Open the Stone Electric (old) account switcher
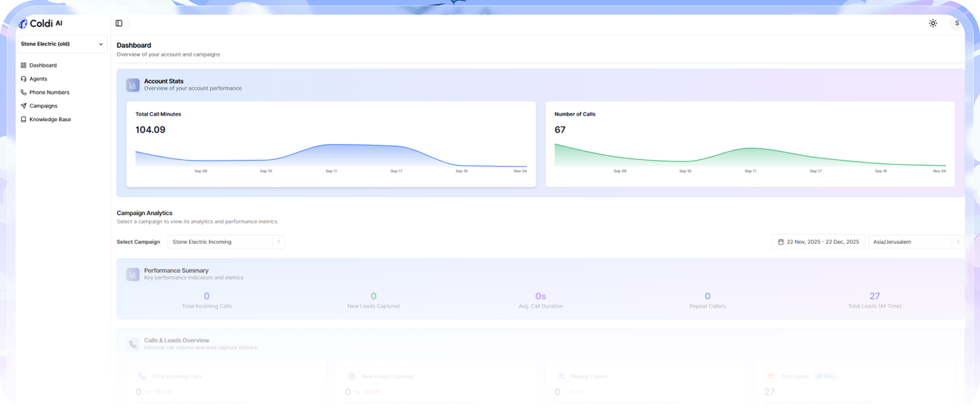The image size is (980, 414). pos(62,44)
